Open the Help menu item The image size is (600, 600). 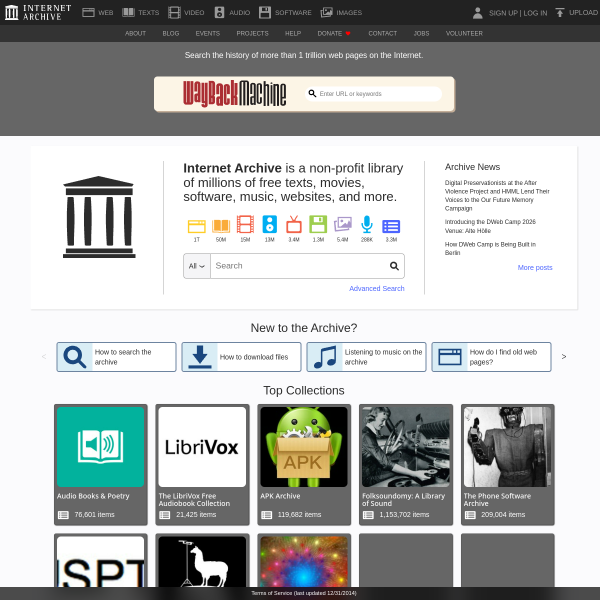click(293, 33)
